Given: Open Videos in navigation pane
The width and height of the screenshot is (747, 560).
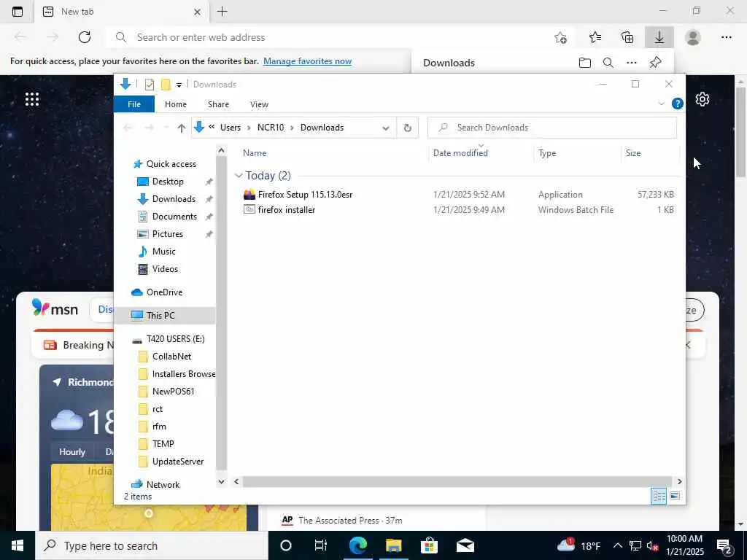Looking at the screenshot, I should (165, 269).
